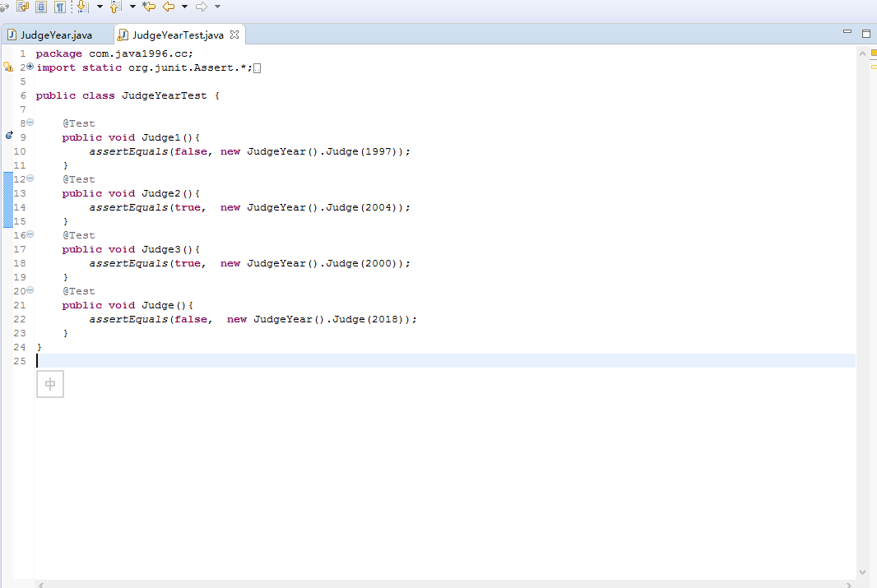Open the Back history dropdown arrow
877x588 pixels.
[x=184, y=7]
